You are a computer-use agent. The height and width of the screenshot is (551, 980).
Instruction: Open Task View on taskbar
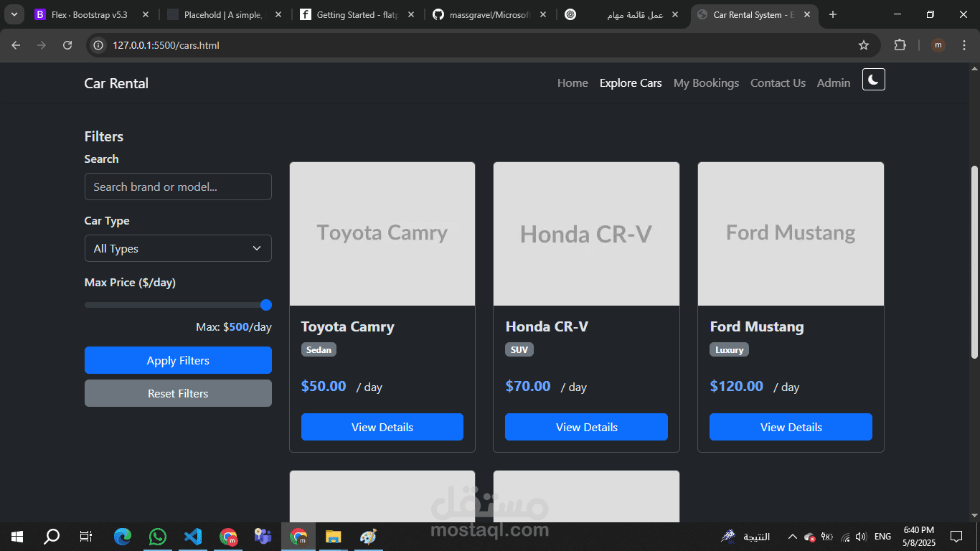tap(86, 536)
